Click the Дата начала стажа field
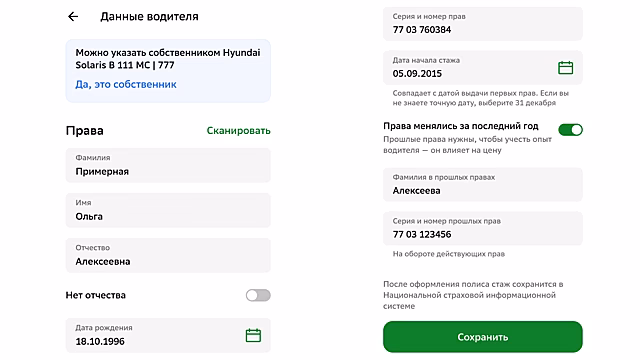 (x=482, y=67)
